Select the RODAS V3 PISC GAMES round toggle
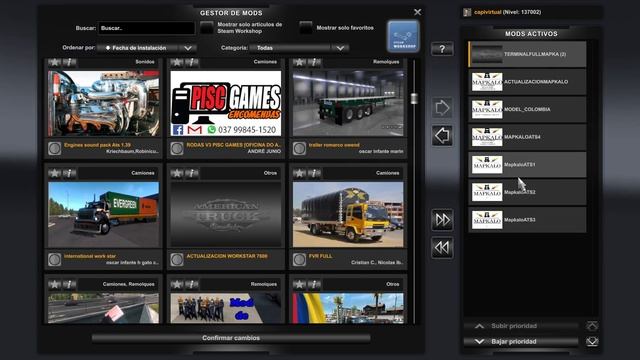Screen dimensions: 640x360 177,148
